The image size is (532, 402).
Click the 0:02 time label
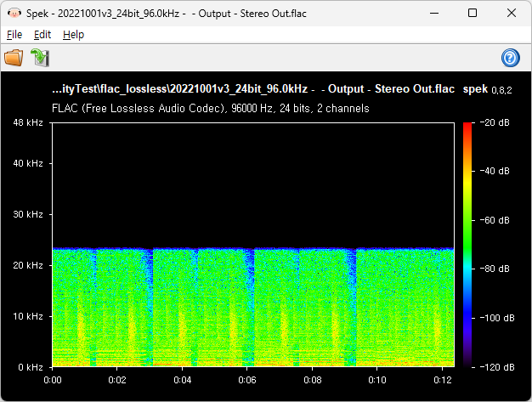pos(117,380)
